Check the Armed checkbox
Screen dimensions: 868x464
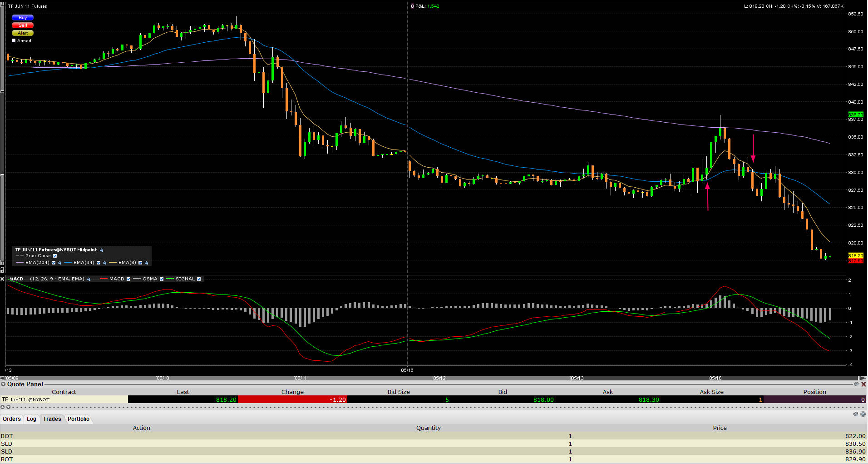coord(14,40)
